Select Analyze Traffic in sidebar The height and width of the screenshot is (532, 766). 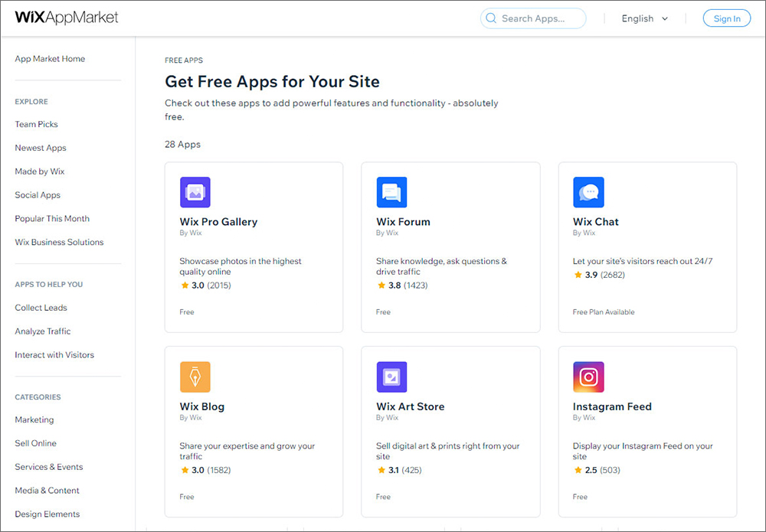click(43, 331)
